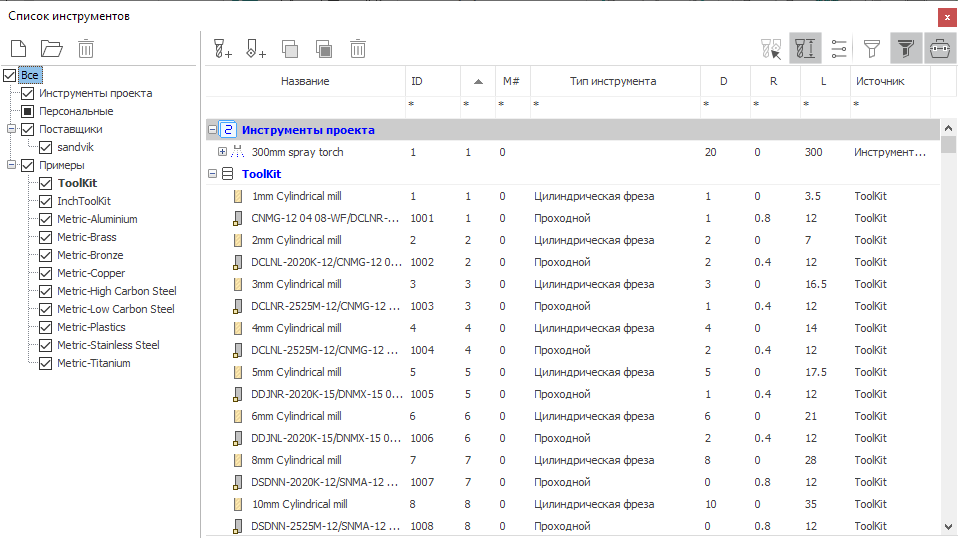Screen dimensions: 958x539
Task: Expand the 300mm spray torch row
Action: pos(222,152)
